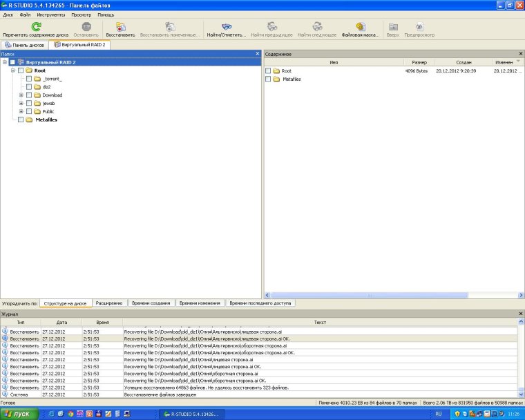This screenshot has width=525, height=420.
Task: Click R-STUDIO taskbar button
Action: [x=191, y=414]
